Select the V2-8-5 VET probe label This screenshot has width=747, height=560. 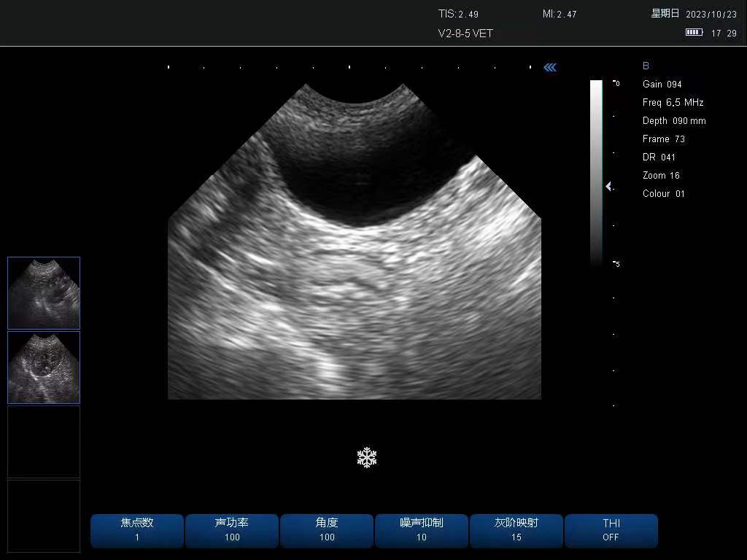coord(465,34)
